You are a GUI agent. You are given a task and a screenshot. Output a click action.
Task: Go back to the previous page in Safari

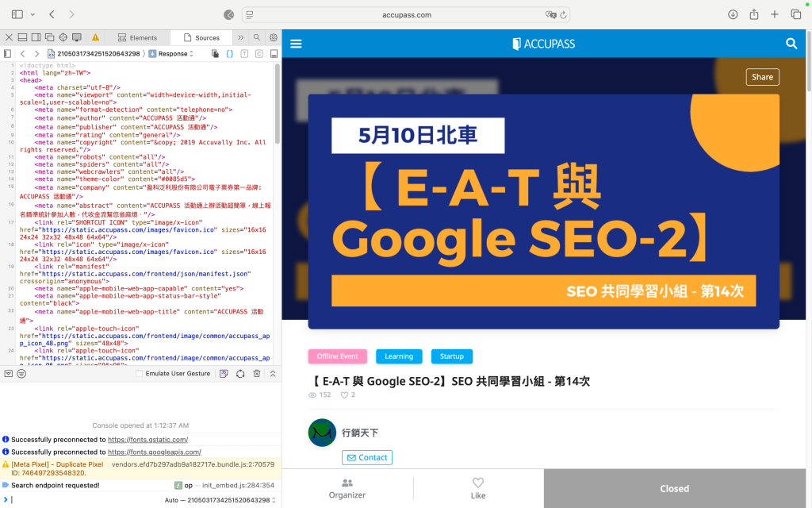pos(52,14)
